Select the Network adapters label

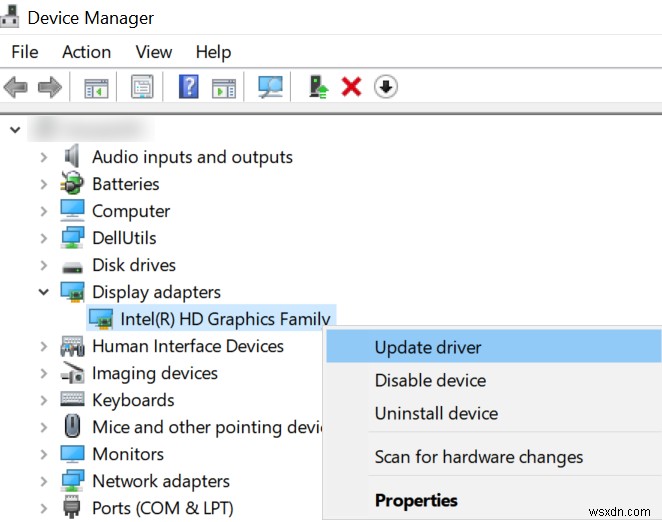click(x=161, y=481)
